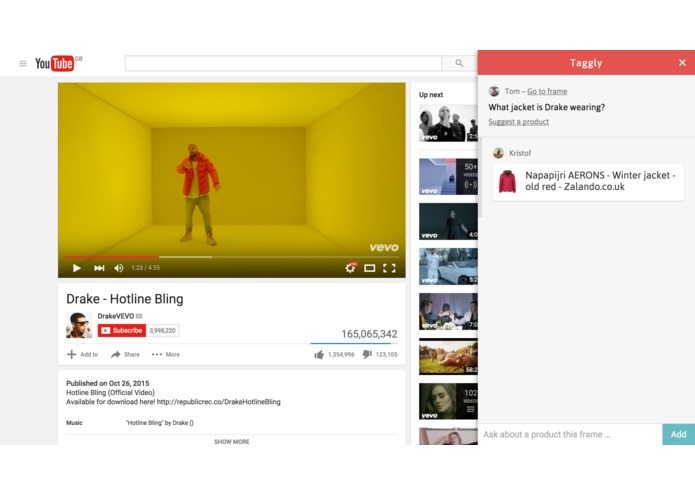Image resolution: width=695 pixels, height=494 pixels.
Task: Add the video to a playlist
Action: (82, 354)
